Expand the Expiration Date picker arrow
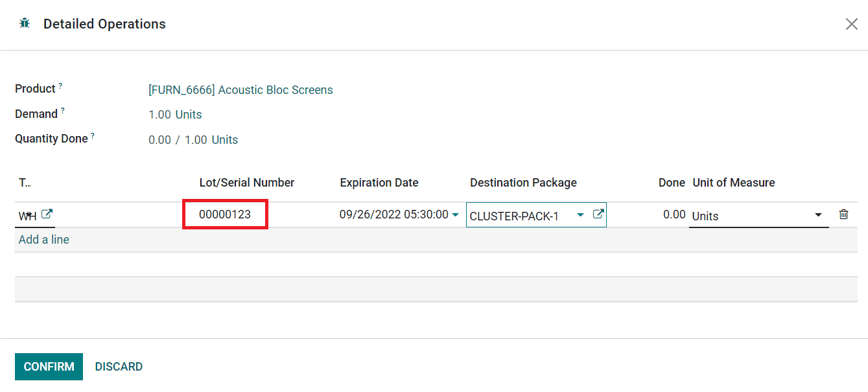The width and height of the screenshot is (868, 392). click(x=456, y=215)
